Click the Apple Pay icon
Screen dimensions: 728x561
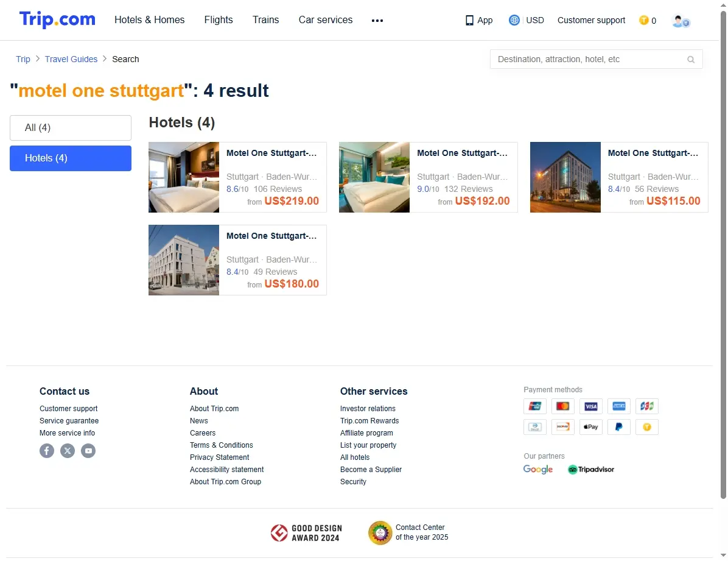click(590, 426)
